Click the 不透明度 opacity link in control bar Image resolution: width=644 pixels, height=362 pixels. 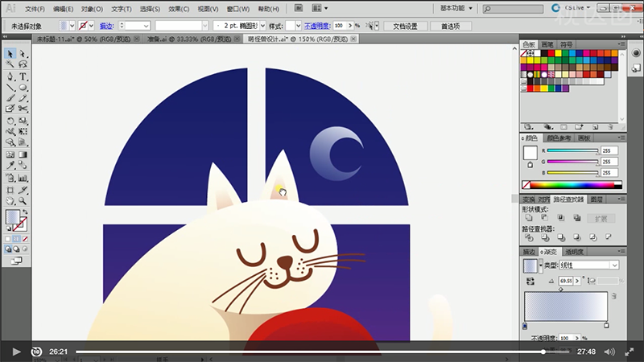pos(316,26)
